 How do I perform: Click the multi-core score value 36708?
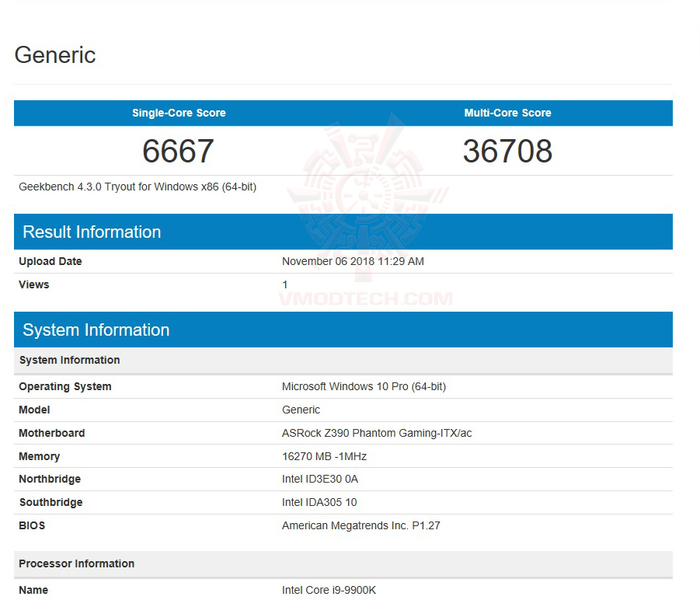(507, 151)
